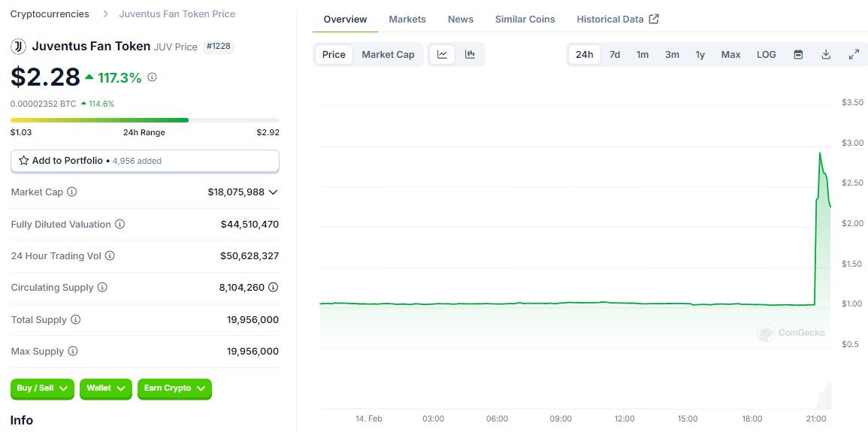Show 24 Hour Trading Vol info icon

coord(110,255)
